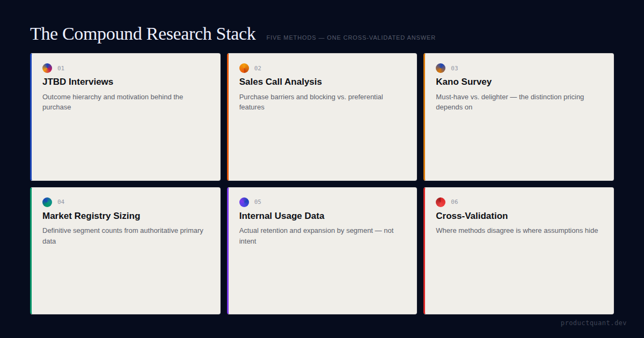Click the Five Methods subtitle text
The width and height of the screenshot is (644, 338).
coord(351,38)
